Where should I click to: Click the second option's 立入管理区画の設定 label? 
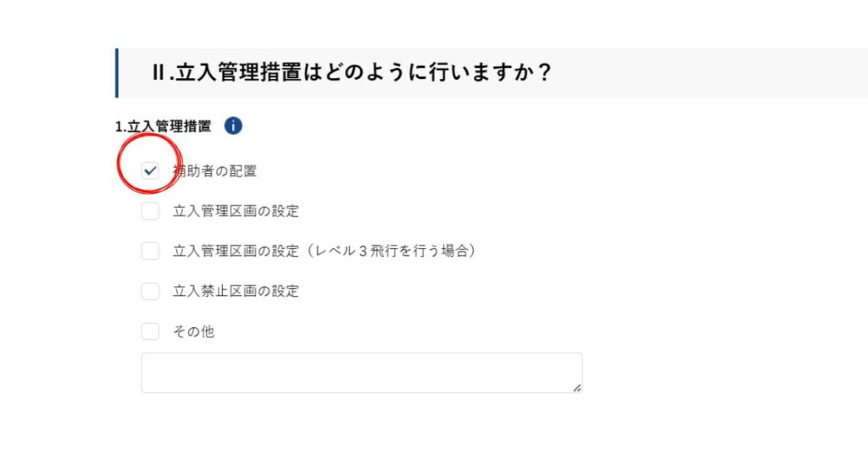pyautogui.click(x=236, y=211)
